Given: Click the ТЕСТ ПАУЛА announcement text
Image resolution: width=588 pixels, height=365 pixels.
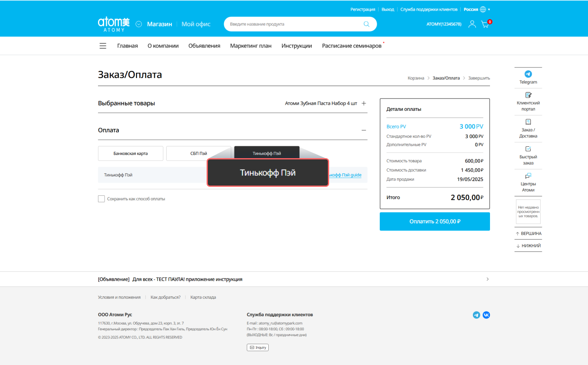Looking at the screenshot, I should click(x=187, y=279).
